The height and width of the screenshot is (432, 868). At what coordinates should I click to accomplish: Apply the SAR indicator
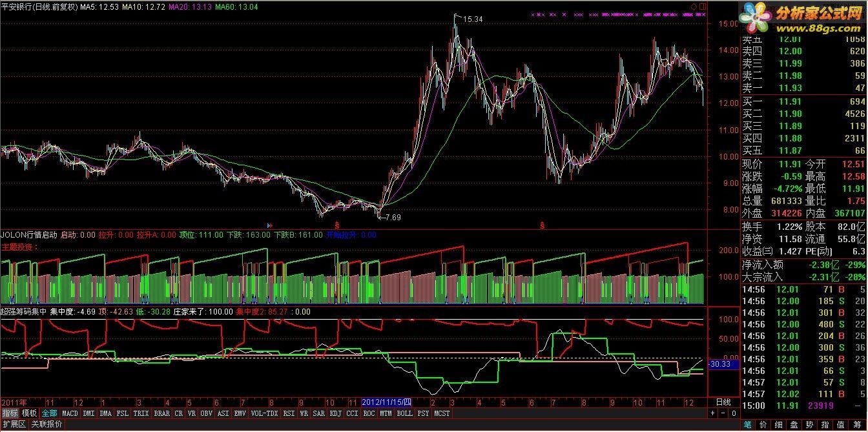click(319, 413)
